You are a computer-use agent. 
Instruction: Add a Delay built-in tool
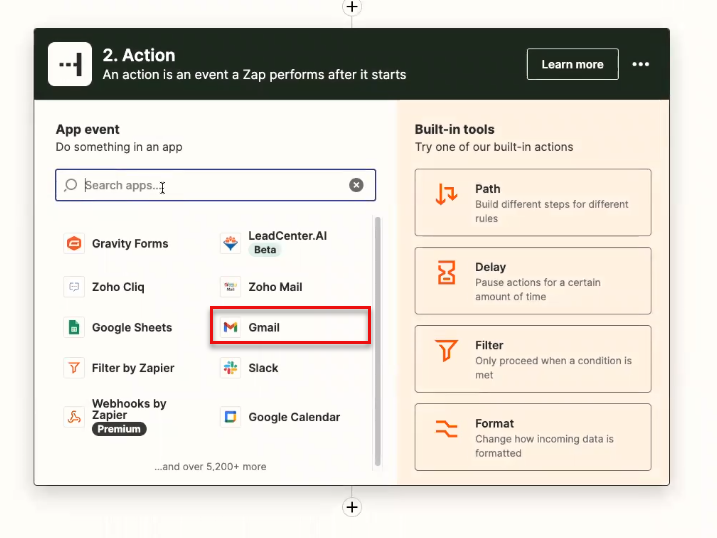pos(532,282)
